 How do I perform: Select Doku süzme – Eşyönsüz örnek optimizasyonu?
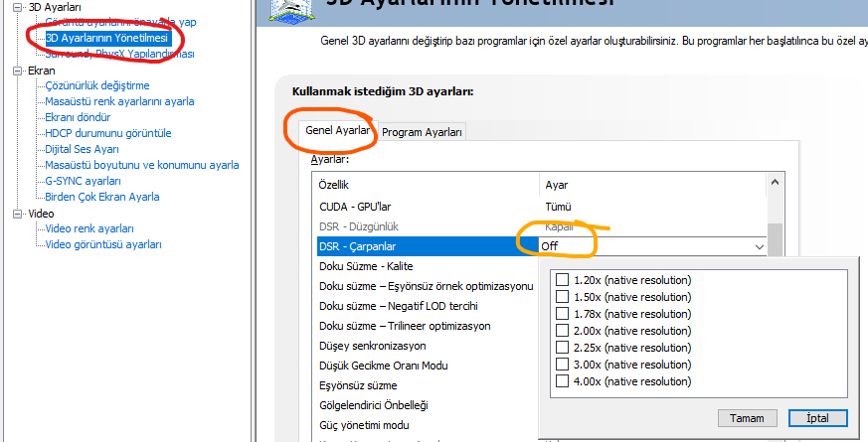428,286
